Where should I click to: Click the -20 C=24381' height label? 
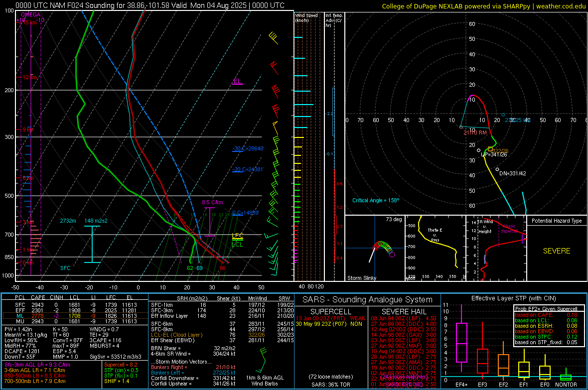[x=248, y=169]
